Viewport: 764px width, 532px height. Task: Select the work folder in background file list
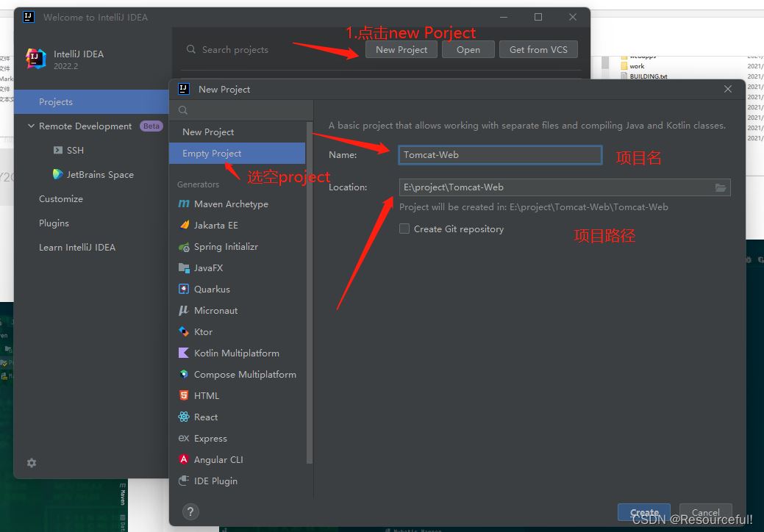[x=637, y=66]
